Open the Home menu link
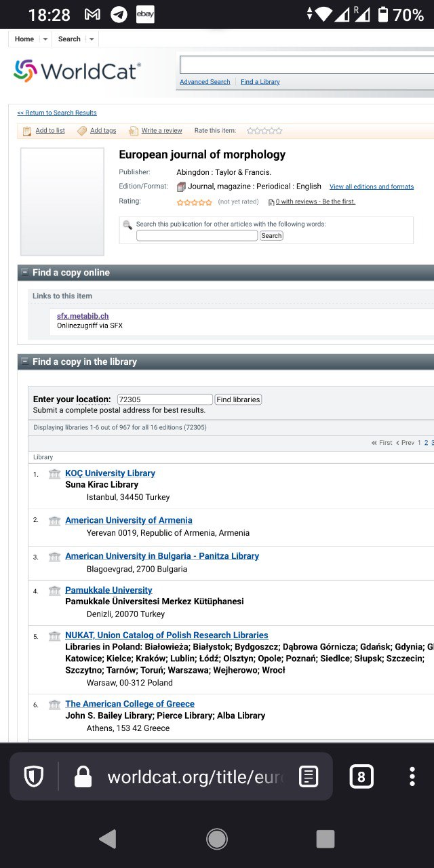434x868 pixels. (x=24, y=39)
